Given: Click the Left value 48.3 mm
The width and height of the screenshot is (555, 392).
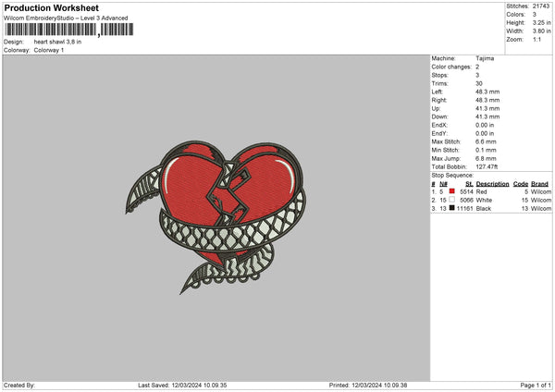Looking at the screenshot, I should point(487,92).
